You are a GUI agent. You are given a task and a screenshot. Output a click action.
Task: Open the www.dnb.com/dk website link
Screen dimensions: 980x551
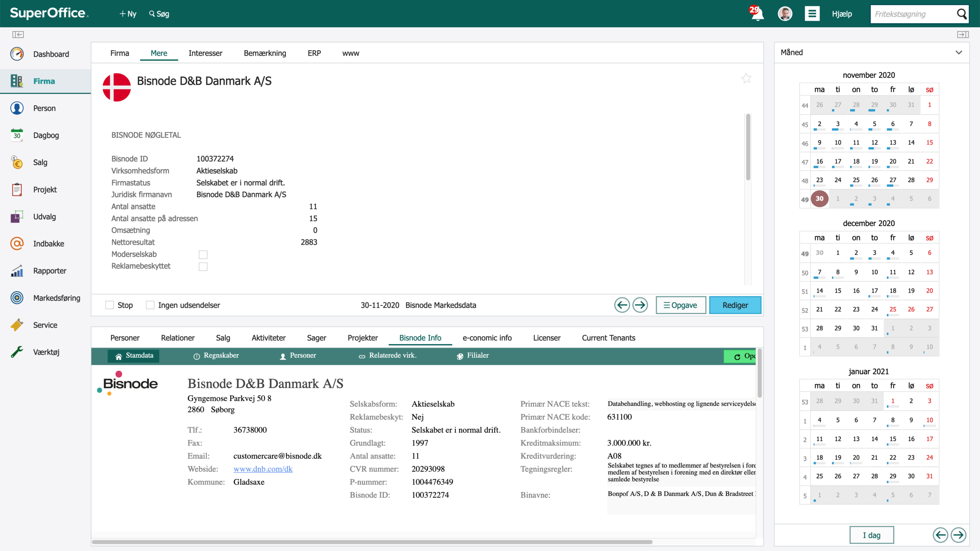pos(263,469)
